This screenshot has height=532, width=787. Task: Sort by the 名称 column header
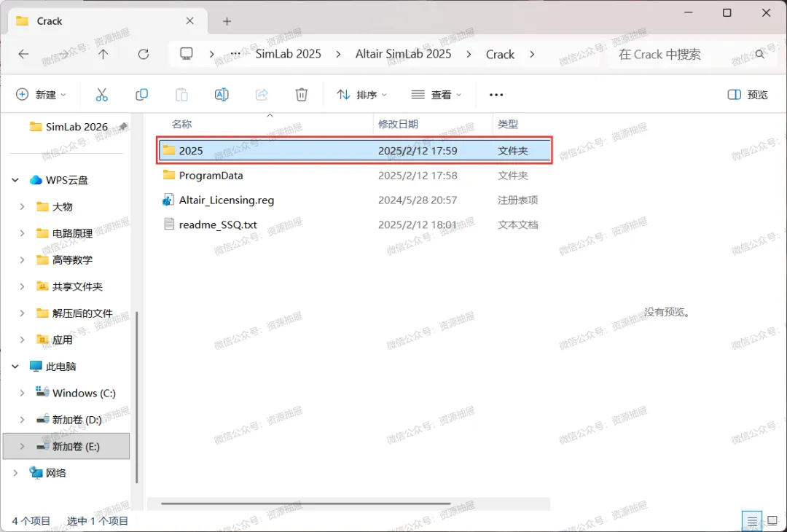pos(181,124)
